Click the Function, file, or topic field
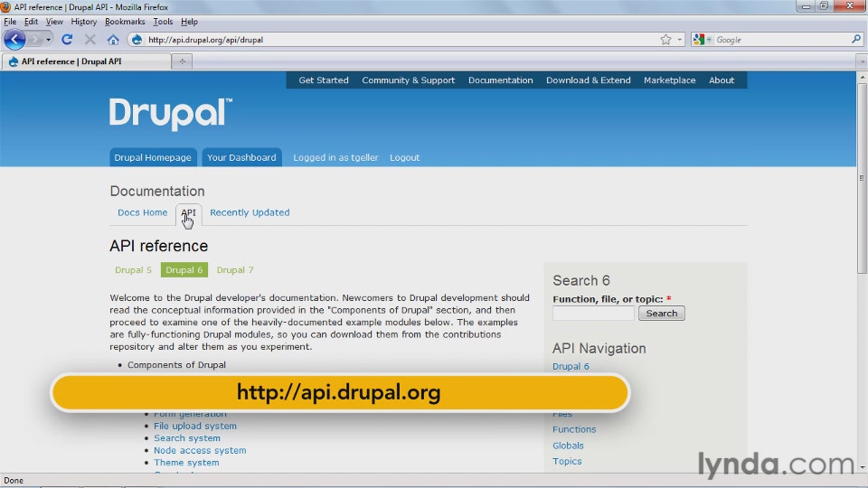This screenshot has height=488, width=868. pos(593,314)
